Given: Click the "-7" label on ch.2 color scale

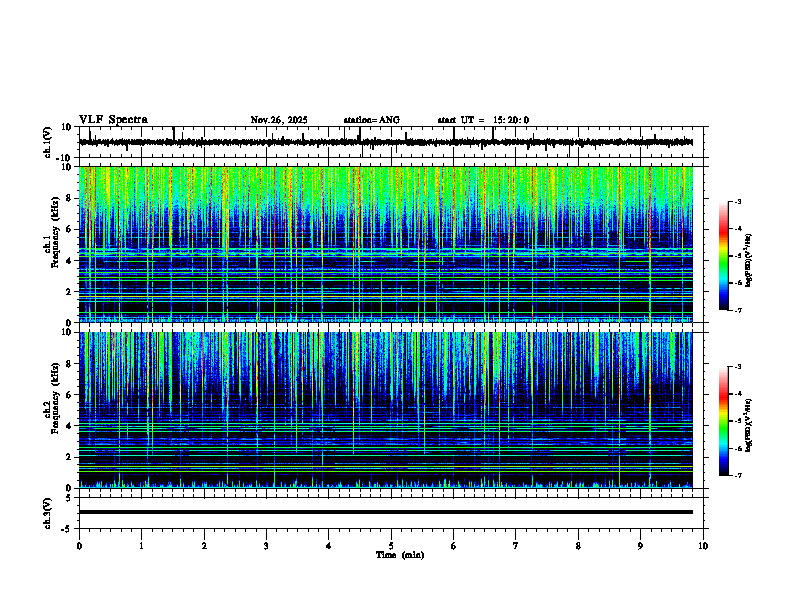Looking at the screenshot, I should tap(738, 476).
